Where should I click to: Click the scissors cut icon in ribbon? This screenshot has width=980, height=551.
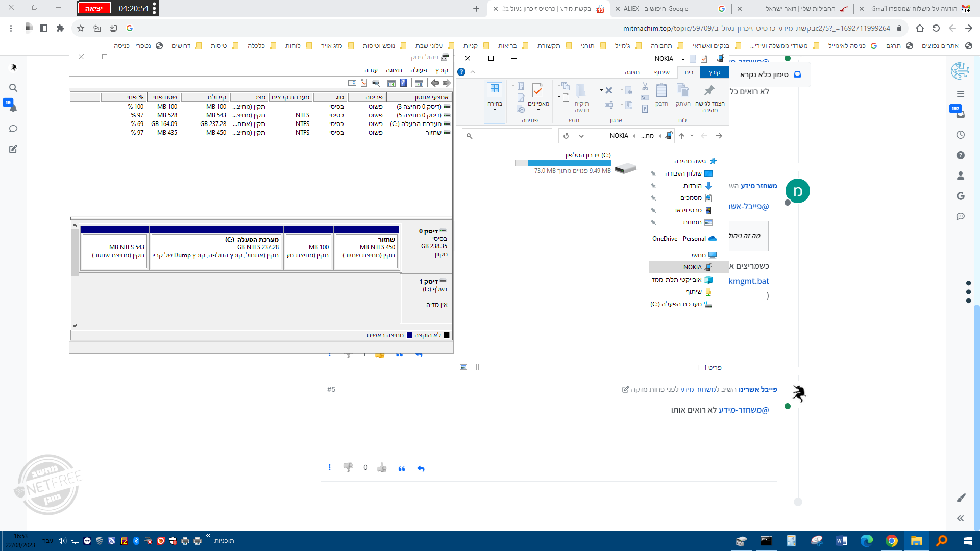coord(645,87)
